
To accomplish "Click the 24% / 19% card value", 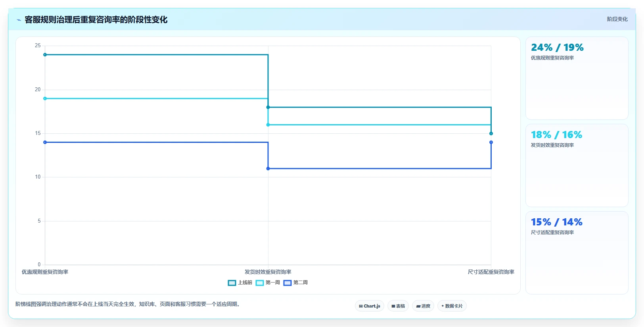I will (557, 48).
